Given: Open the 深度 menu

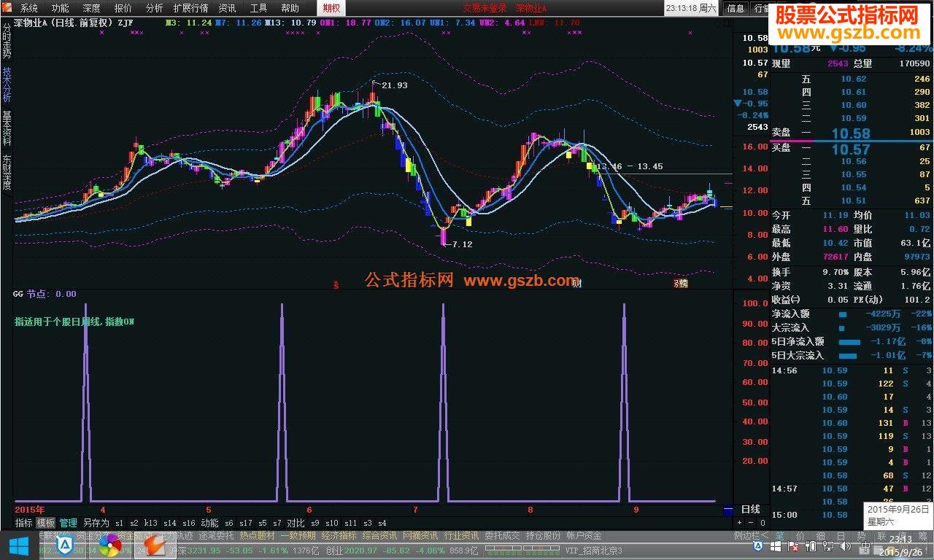Looking at the screenshot, I should click(x=91, y=8).
